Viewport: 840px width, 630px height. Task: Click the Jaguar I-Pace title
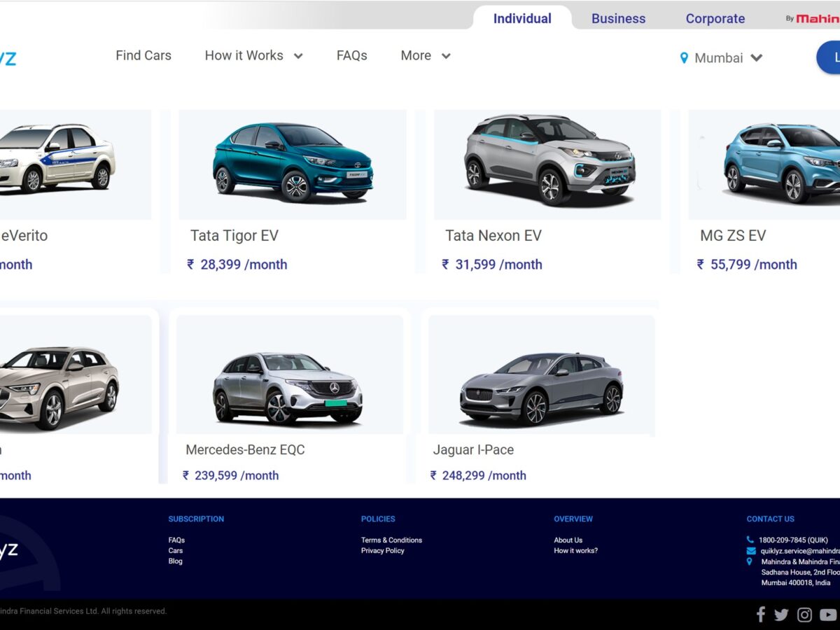(x=473, y=450)
